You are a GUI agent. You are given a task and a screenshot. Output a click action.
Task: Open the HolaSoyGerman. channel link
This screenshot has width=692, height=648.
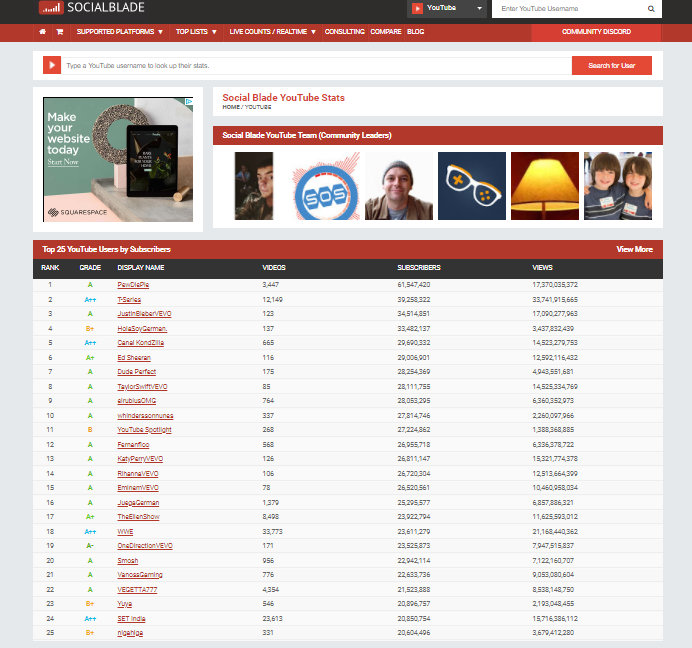click(142, 329)
